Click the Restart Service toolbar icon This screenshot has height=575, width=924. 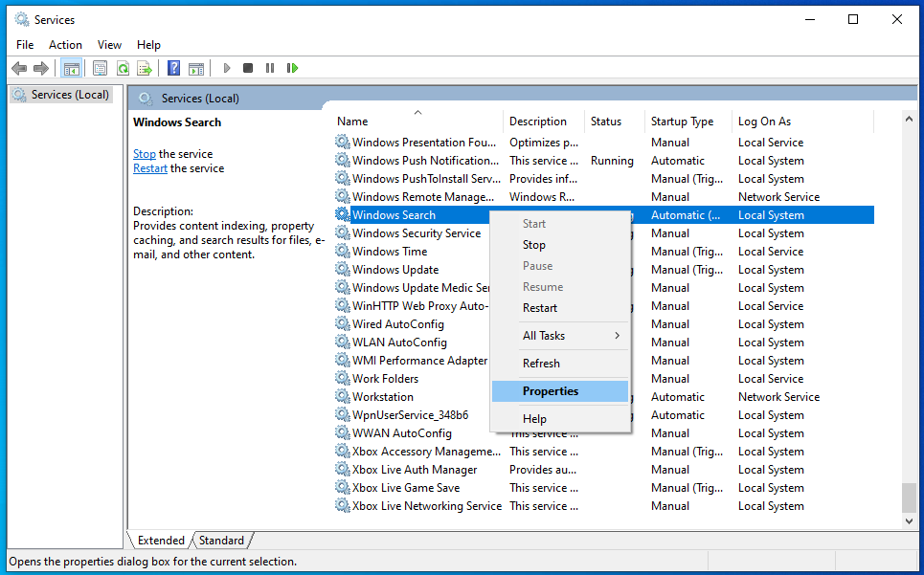[x=292, y=68]
